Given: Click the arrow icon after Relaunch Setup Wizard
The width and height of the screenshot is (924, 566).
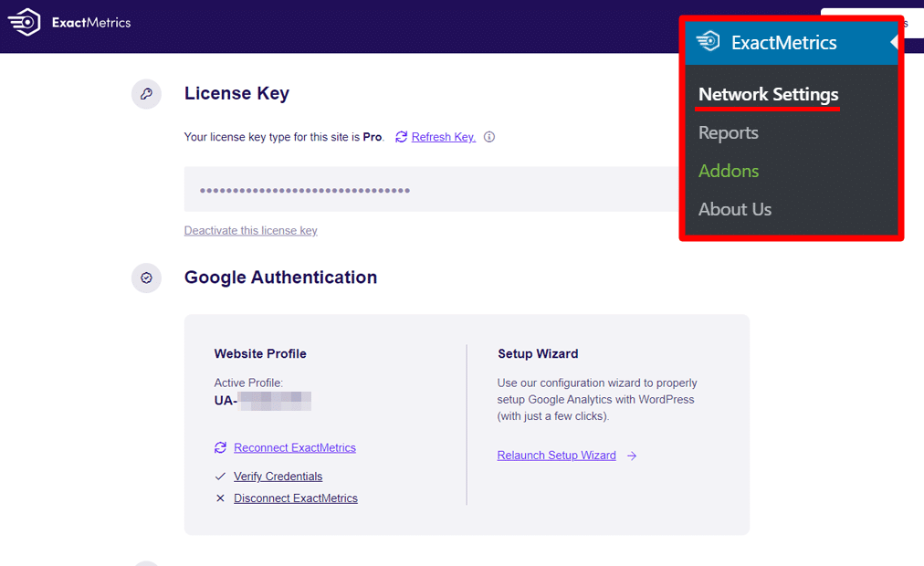Looking at the screenshot, I should pyautogui.click(x=632, y=456).
